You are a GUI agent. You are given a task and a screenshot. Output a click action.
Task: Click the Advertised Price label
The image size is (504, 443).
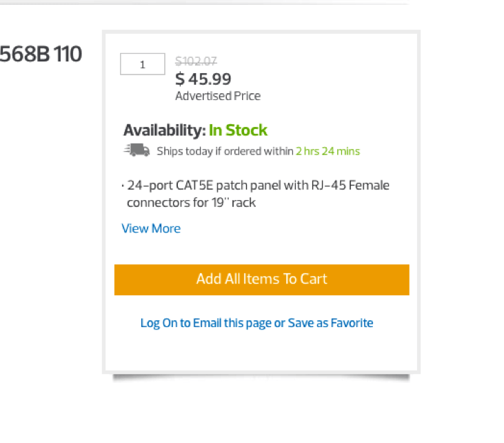click(x=218, y=96)
